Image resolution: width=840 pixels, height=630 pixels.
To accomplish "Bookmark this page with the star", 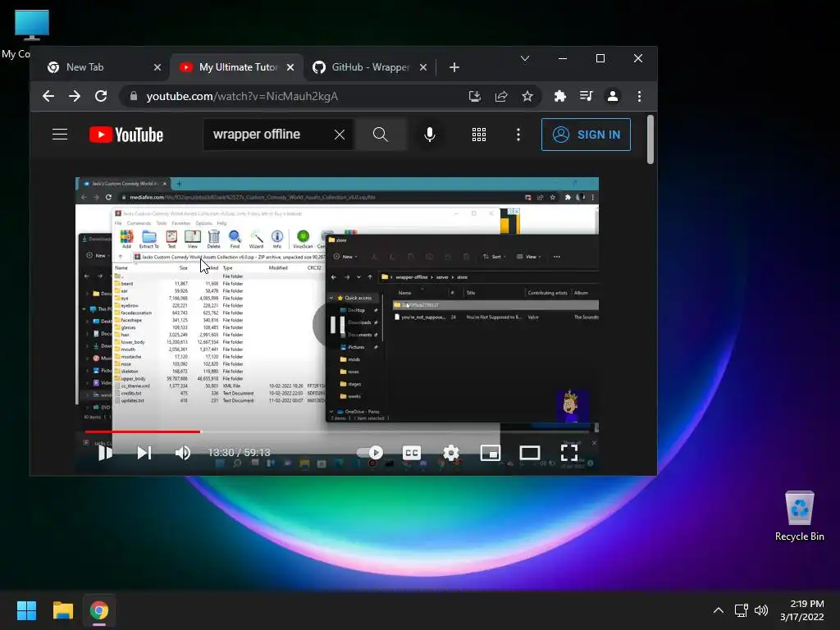I will click(527, 96).
